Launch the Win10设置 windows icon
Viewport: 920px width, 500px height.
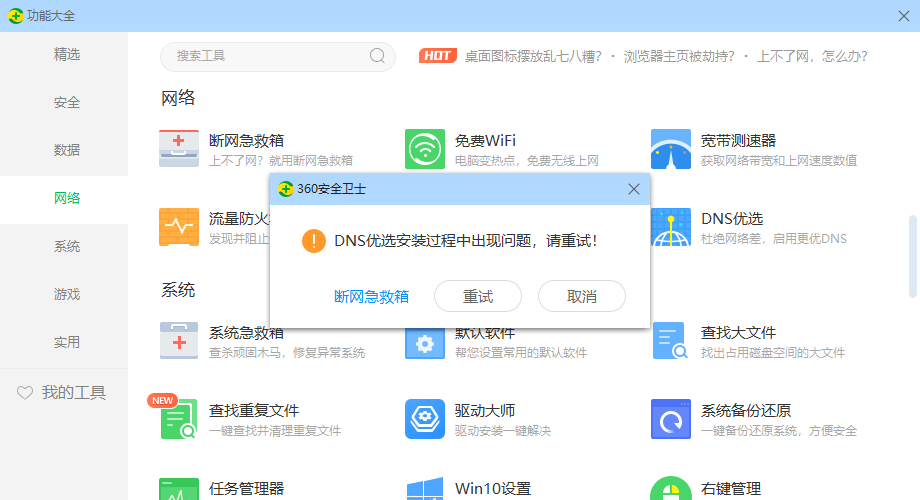425,489
